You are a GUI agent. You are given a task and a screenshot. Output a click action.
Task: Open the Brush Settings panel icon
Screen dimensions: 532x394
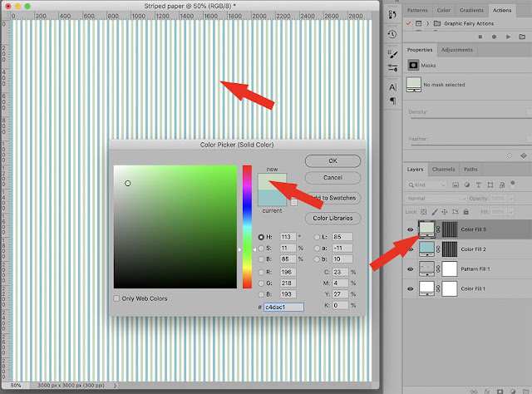click(392, 54)
